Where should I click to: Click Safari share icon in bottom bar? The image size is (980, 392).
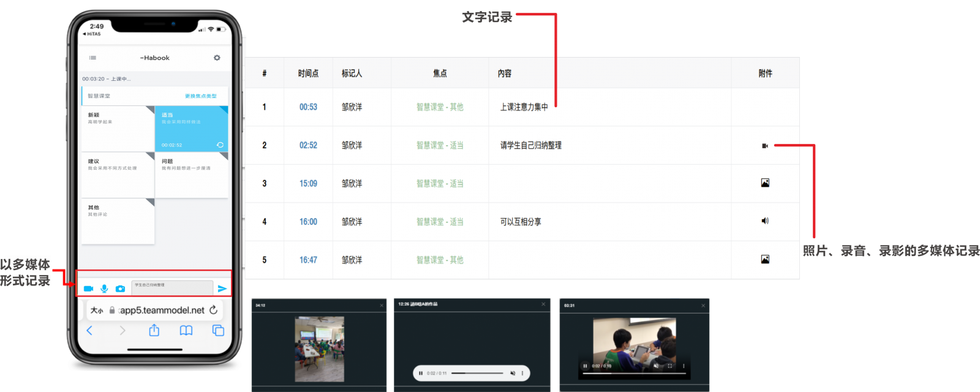[x=154, y=331]
